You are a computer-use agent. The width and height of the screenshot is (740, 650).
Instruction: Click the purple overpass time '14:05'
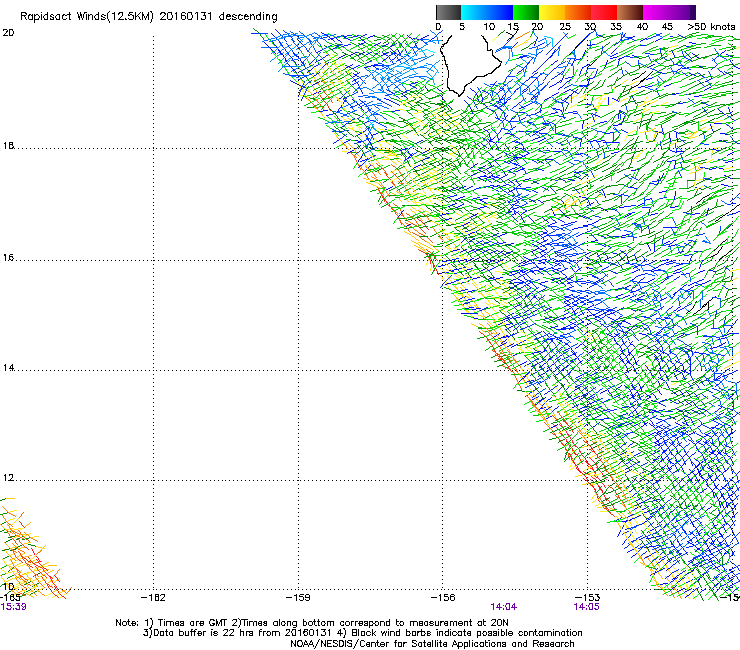(x=587, y=607)
